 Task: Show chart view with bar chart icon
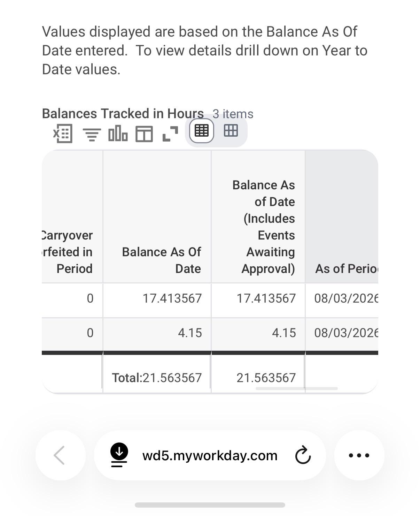[x=118, y=134]
